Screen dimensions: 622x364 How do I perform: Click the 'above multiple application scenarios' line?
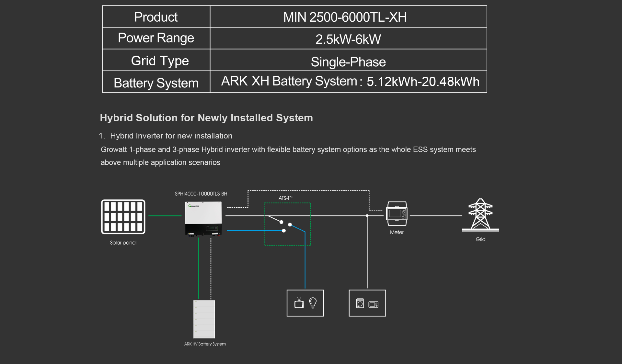tap(160, 162)
